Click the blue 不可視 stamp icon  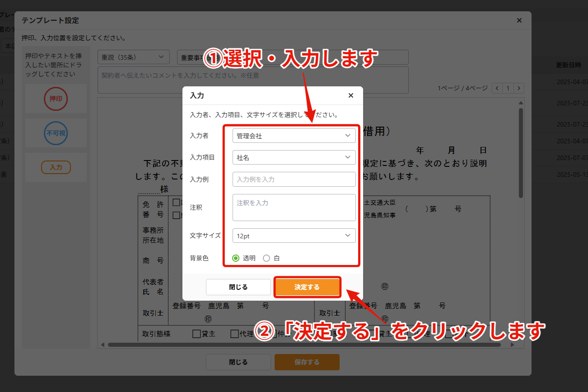(x=56, y=133)
